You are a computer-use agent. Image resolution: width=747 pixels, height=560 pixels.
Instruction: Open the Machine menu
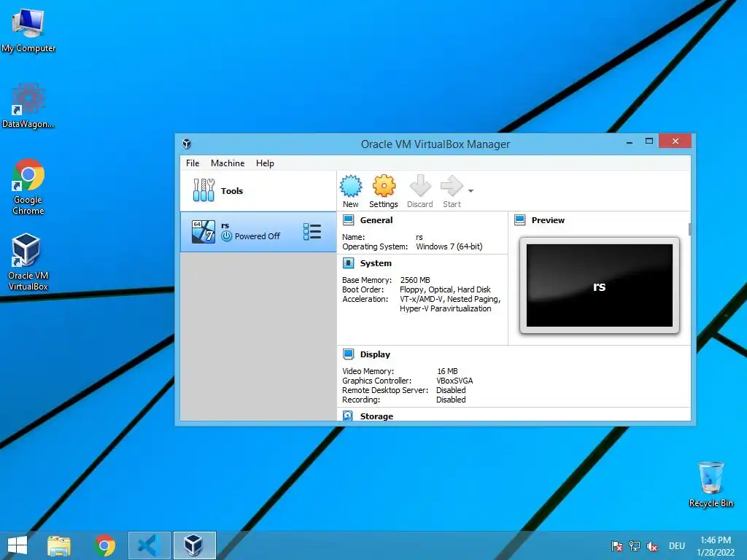228,163
